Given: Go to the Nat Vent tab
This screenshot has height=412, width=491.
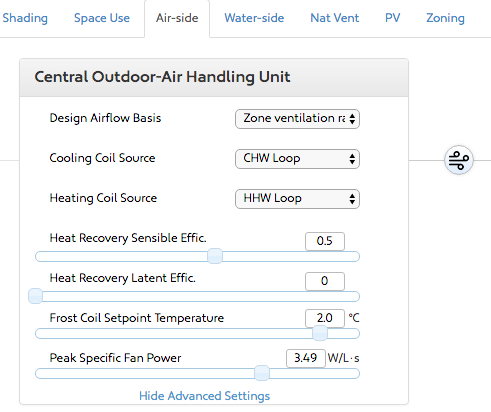Looking at the screenshot, I should coord(335,18).
